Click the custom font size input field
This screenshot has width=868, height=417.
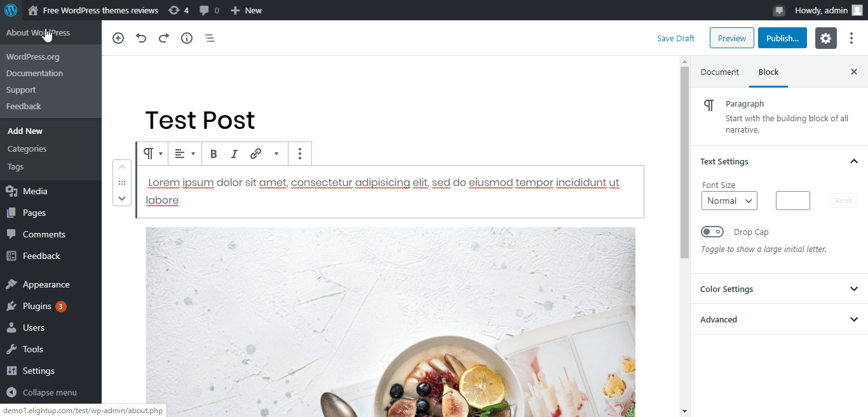click(x=793, y=201)
